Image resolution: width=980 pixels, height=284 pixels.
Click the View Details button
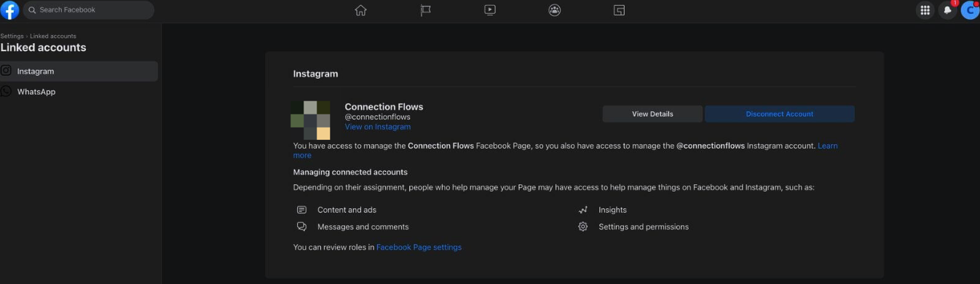[x=652, y=114]
